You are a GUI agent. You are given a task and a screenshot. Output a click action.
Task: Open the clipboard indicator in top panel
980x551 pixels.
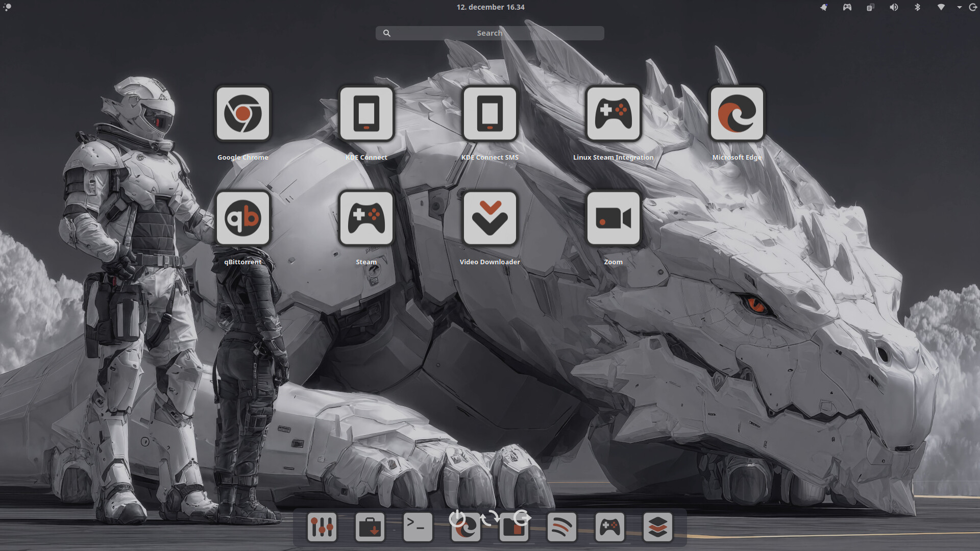[x=870, y=7]
